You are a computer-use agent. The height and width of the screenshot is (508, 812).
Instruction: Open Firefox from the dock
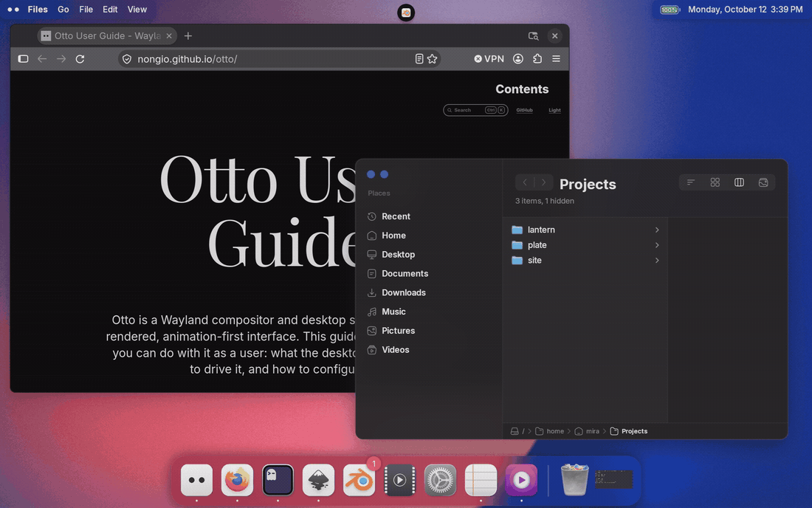click(x=237, y=480)
